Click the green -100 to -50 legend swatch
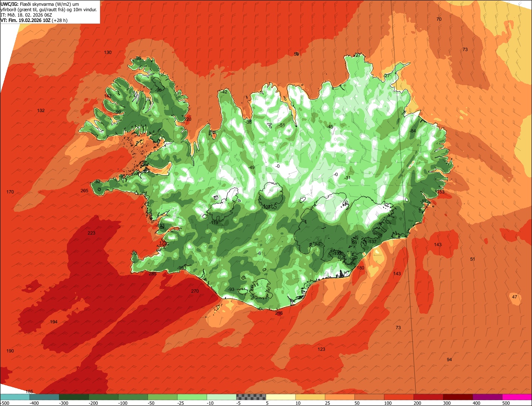 133,397
